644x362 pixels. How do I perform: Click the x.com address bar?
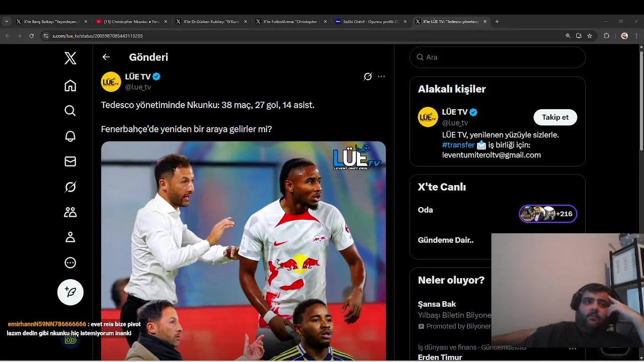302,36
